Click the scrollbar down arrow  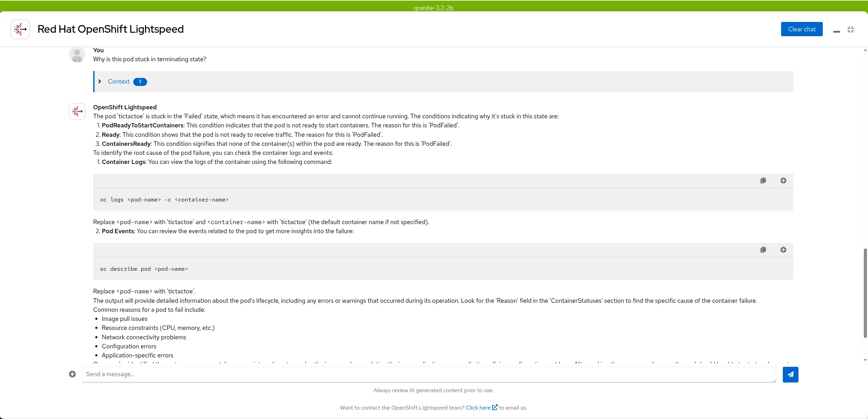[865, 360]
